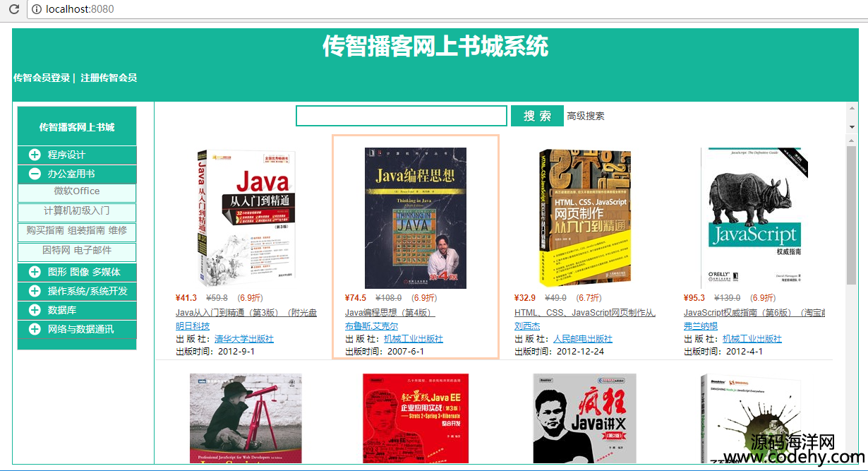Image resolution: width=868 pixels, height=471 pixels.
Task: Collapse the 办公室用书 category
Action: click(x=77, y=174)
